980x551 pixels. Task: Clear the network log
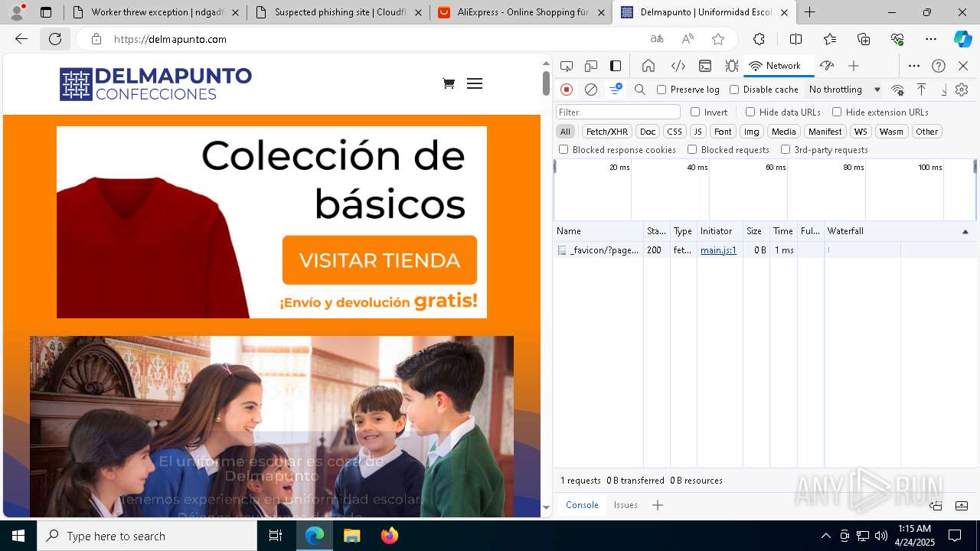point(591,90)
